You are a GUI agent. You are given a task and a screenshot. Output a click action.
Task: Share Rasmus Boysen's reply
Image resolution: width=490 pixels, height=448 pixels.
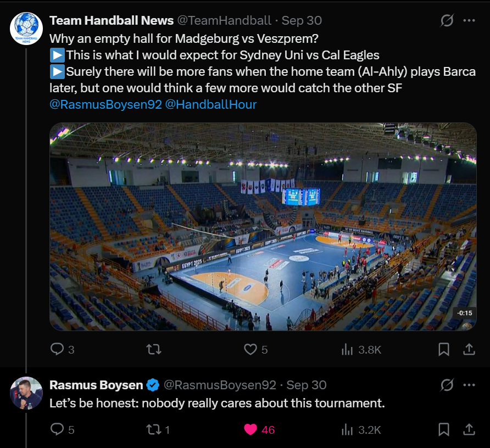click(469, 429)
